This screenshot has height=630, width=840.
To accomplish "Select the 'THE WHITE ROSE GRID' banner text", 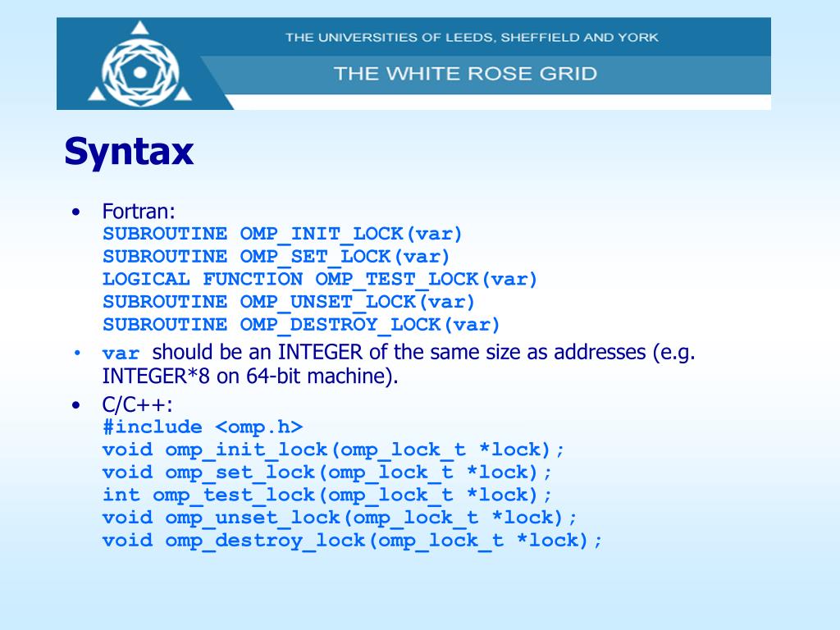I will (x=465, y=73).
